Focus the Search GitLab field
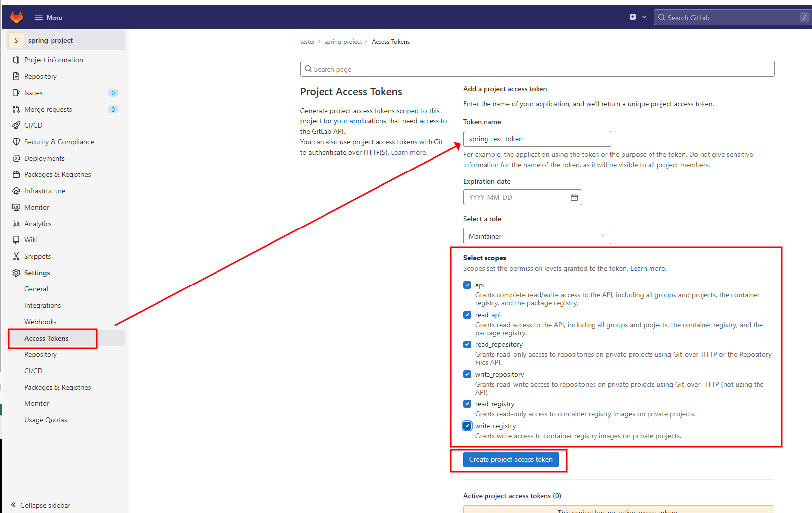The image size is (812, 513). (x=733, y=17)
